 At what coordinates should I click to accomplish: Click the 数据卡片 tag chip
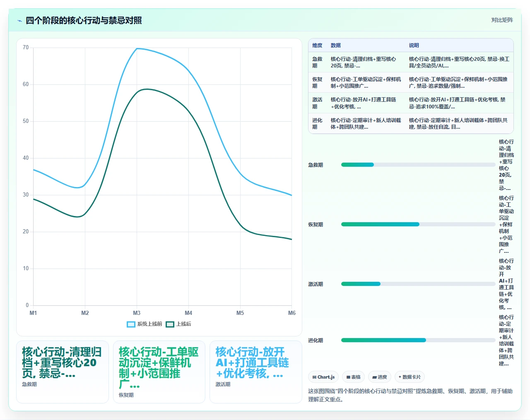[x=410, y=377]
